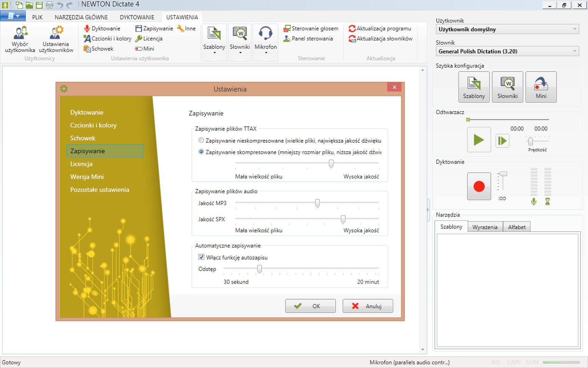Open DYKTOWANIE ribbon tab
Screen dimensions: 588x368
[x=137, y=17]
